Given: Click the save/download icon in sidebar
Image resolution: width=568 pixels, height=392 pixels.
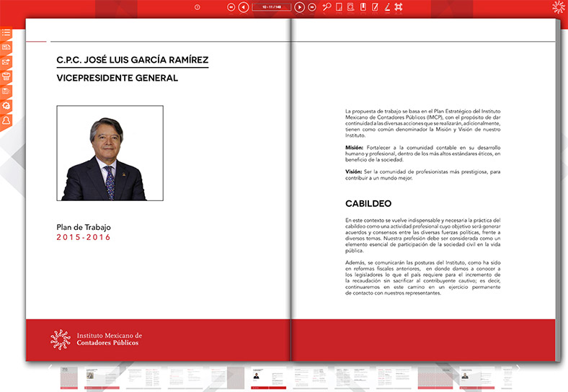Looking at the screenshot, I should 6,91.
